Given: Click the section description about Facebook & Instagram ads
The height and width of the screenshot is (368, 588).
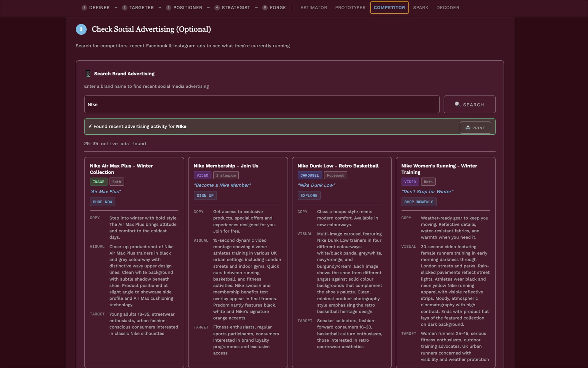Looking at the screenshot, I should (183, 46).
